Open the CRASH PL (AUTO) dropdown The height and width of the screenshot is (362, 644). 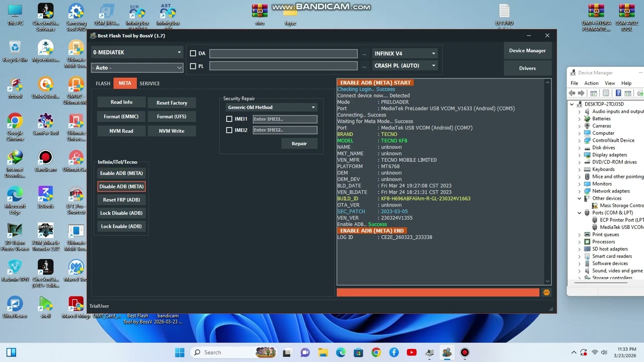pos(405,66)
